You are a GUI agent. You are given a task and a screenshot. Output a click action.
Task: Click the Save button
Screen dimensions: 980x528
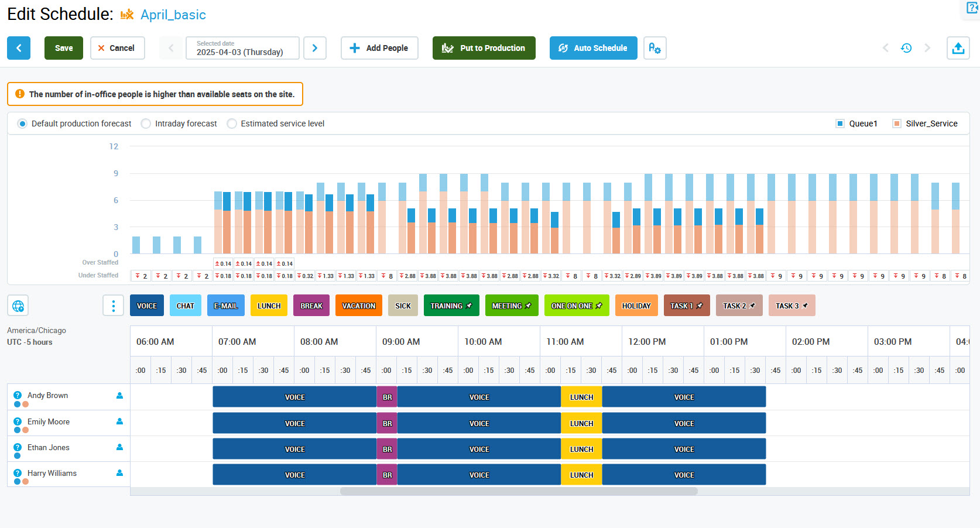point(64,48)
